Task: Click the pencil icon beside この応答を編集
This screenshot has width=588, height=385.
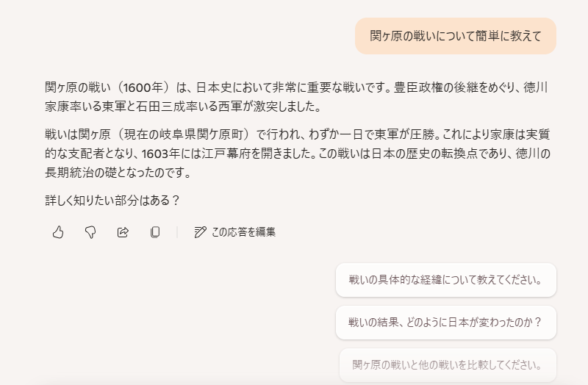Action: (x=200, y=232)
